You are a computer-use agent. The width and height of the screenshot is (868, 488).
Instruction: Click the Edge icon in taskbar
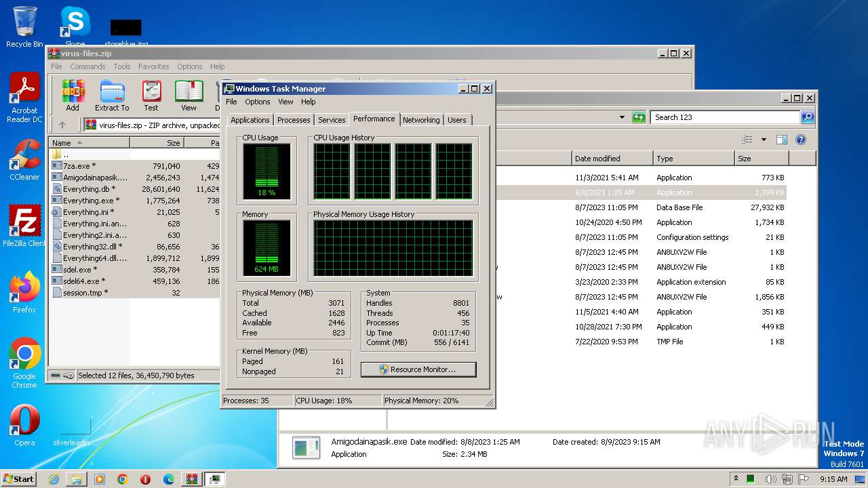point(169,479)
